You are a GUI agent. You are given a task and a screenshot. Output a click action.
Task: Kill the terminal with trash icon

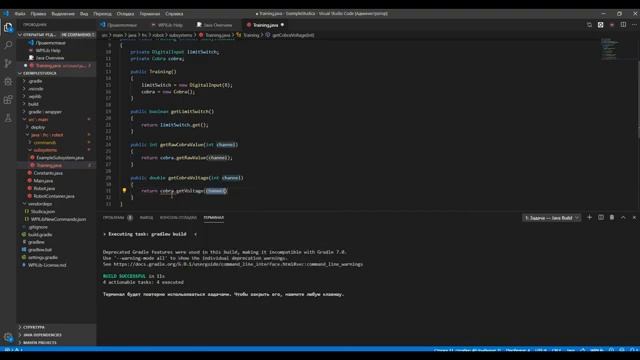pyautogui.click(x=612, y=218)
